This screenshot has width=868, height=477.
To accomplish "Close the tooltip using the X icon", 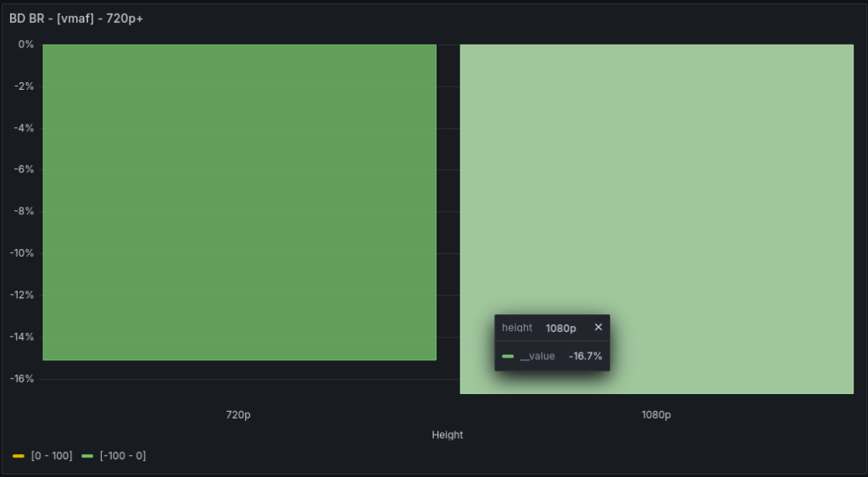I will click(x=598, y=327).
